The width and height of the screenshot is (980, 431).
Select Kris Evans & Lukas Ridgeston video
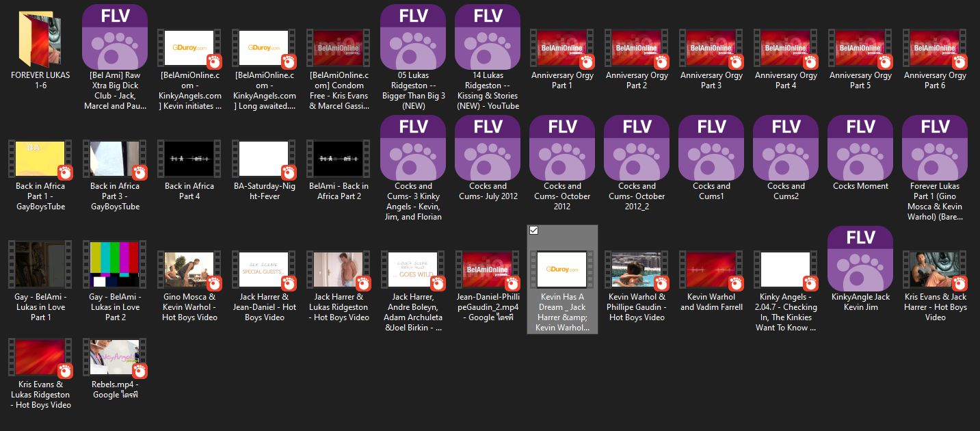40,357
